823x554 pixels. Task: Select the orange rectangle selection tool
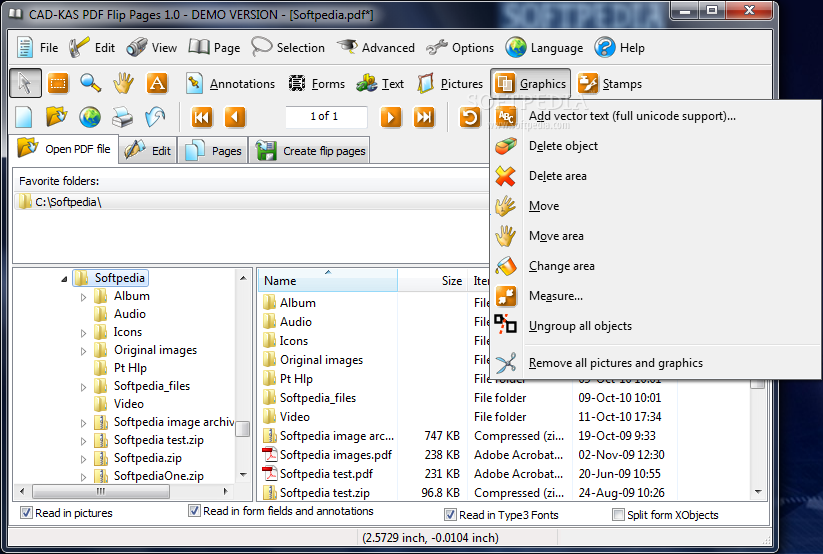pos(58,83)
